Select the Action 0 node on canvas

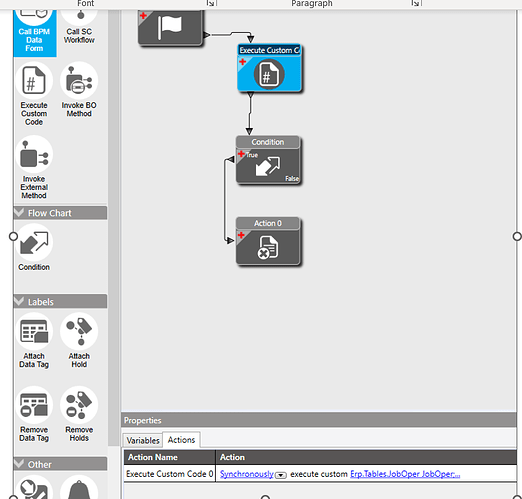coord(268,241)
